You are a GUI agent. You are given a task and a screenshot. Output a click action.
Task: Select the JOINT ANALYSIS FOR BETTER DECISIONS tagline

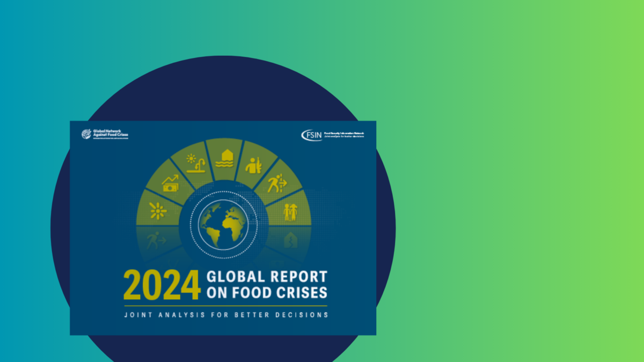point(226,315)
